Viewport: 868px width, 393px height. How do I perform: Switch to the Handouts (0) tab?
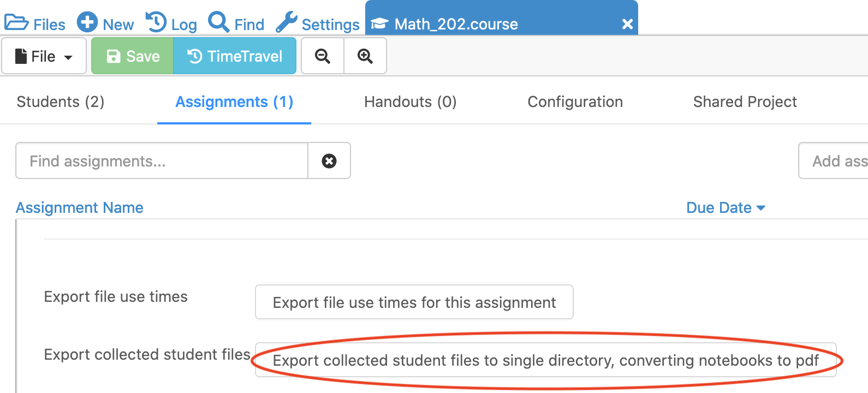point(410,102)
